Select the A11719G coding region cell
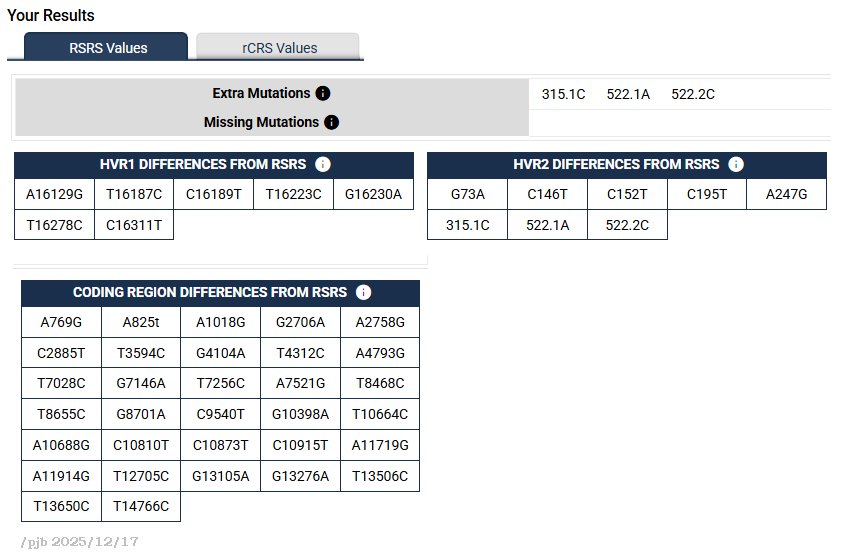The width and height of the screenshot is (852, 558). pos(380,445)
